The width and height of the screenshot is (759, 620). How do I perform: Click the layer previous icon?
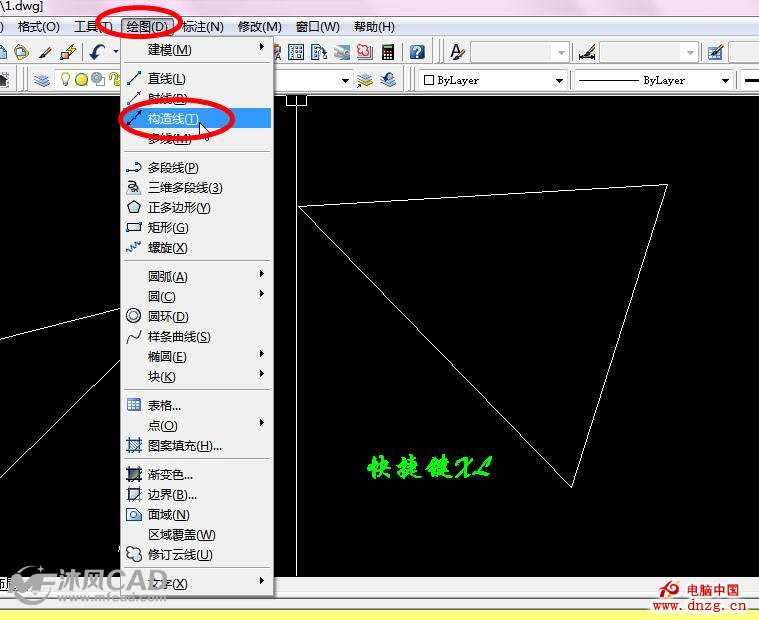(388, 79)
